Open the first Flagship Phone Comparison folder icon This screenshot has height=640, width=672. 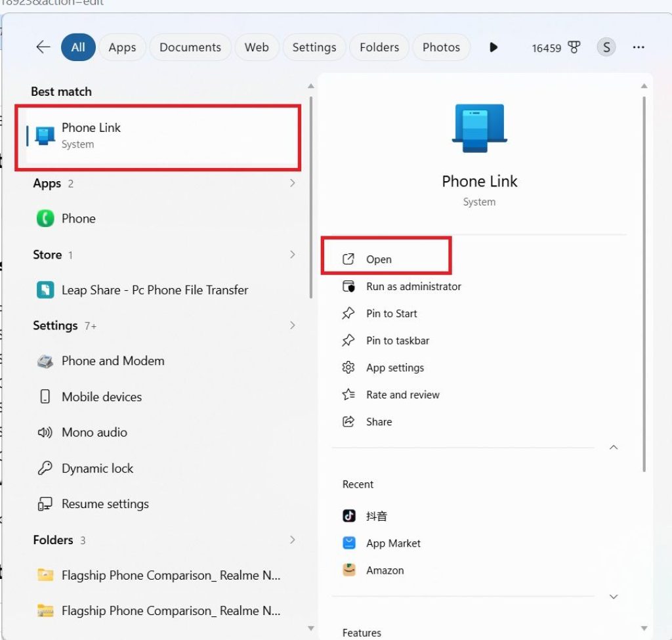(45, 575)
